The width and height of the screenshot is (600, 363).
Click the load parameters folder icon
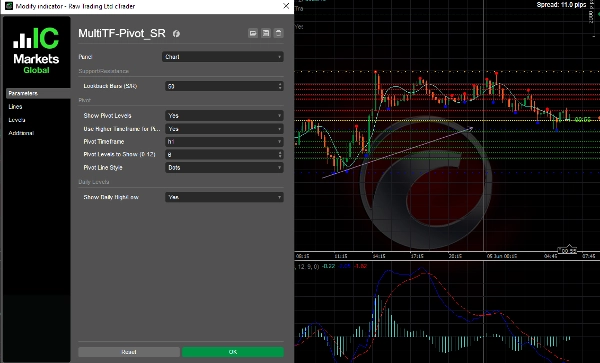click(x=253, y=33)
